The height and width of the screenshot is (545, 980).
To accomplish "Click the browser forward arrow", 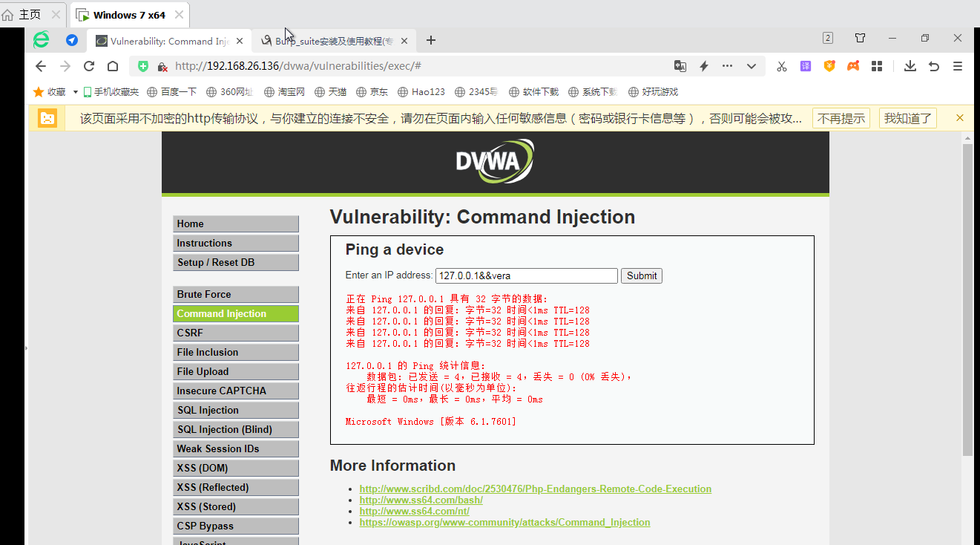I will [65, 66].
